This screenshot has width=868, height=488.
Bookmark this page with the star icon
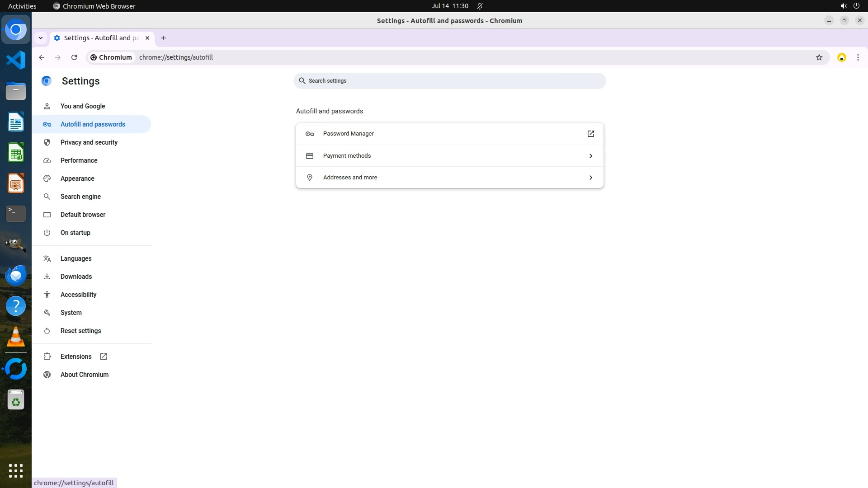819,57
